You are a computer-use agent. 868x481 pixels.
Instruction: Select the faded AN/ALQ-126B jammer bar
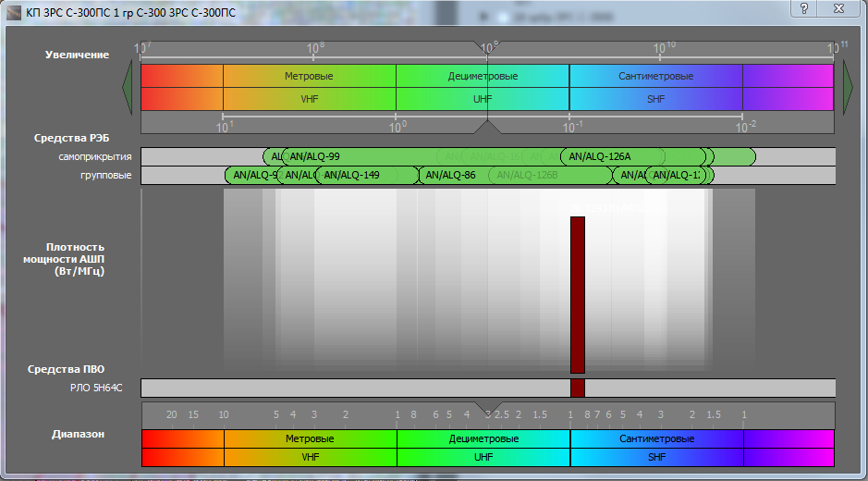tap(550, 175)
